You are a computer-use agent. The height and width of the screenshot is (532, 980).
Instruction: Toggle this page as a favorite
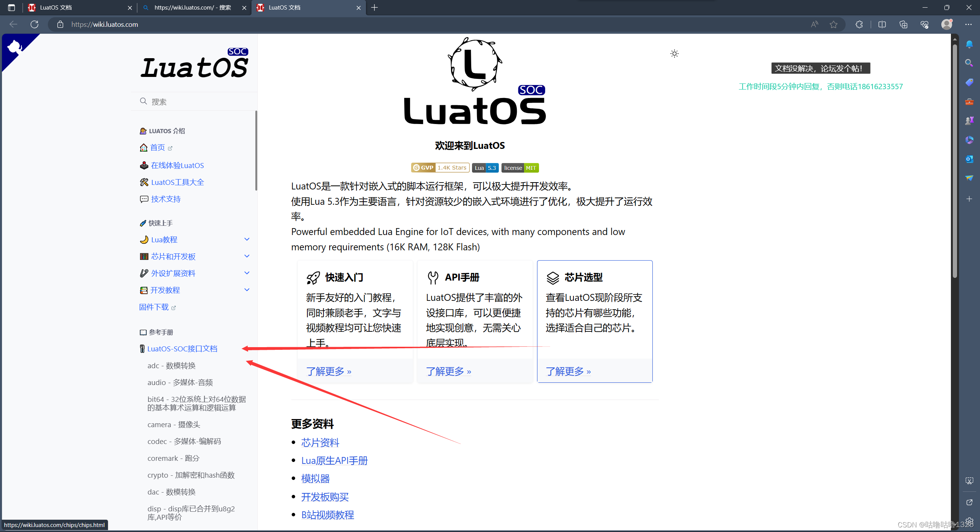tap(834, 24)
